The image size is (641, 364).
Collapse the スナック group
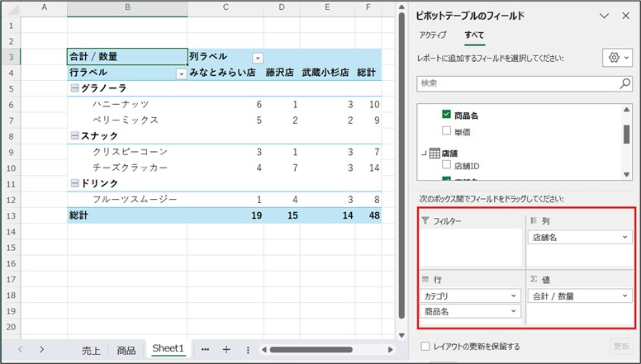(75, 135)
